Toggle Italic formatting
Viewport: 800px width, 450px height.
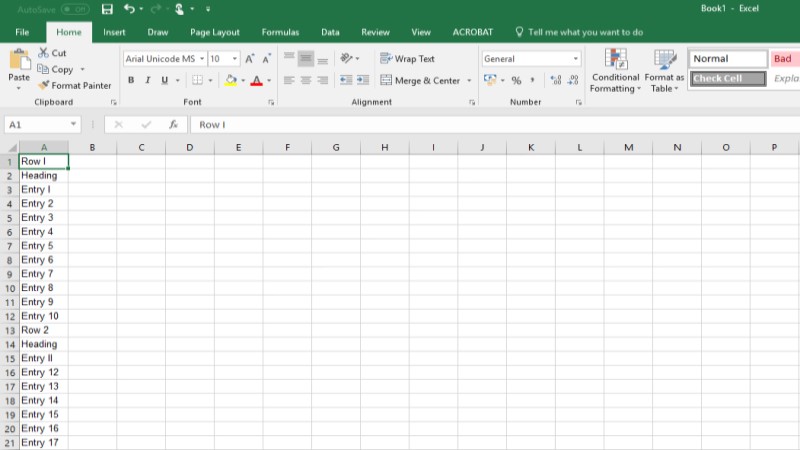148,80
